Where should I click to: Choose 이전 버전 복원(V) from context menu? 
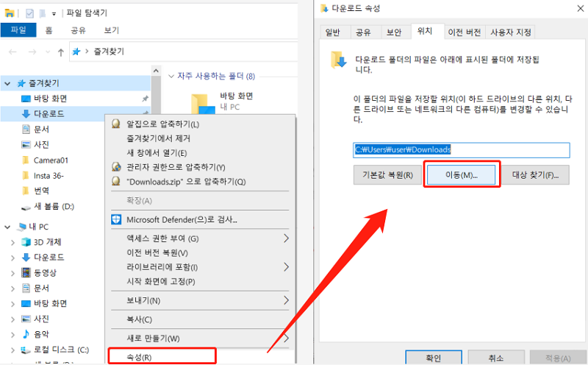(x=157, y=253)
